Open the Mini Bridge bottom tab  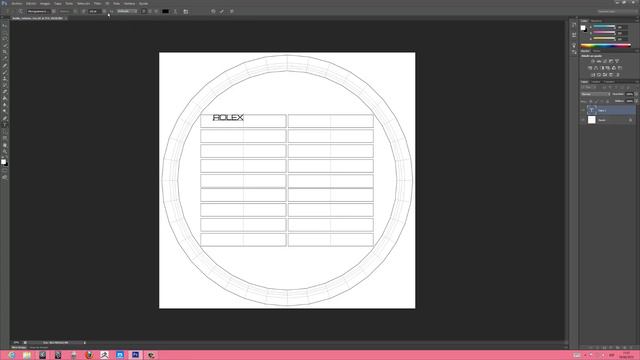click(19, 347)
